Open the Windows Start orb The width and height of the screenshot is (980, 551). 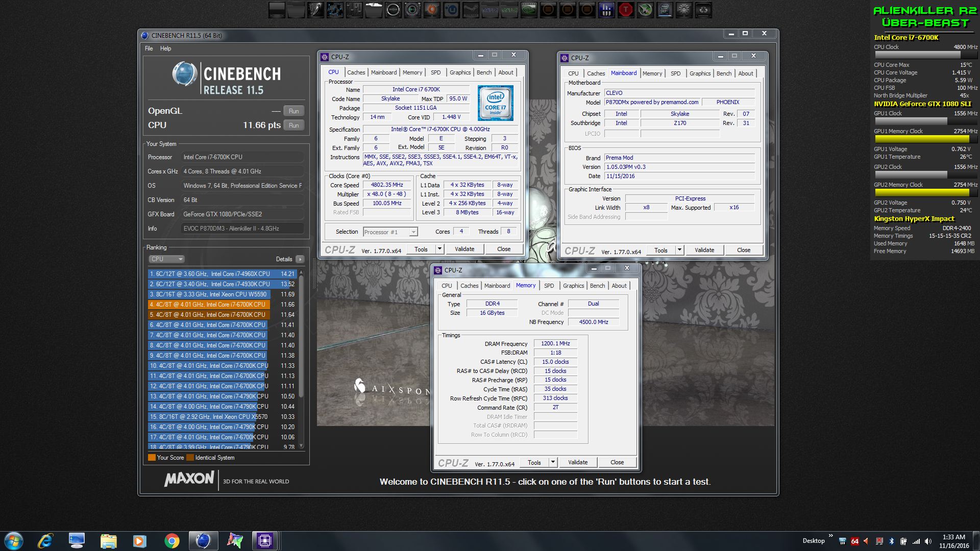point(13,541)
